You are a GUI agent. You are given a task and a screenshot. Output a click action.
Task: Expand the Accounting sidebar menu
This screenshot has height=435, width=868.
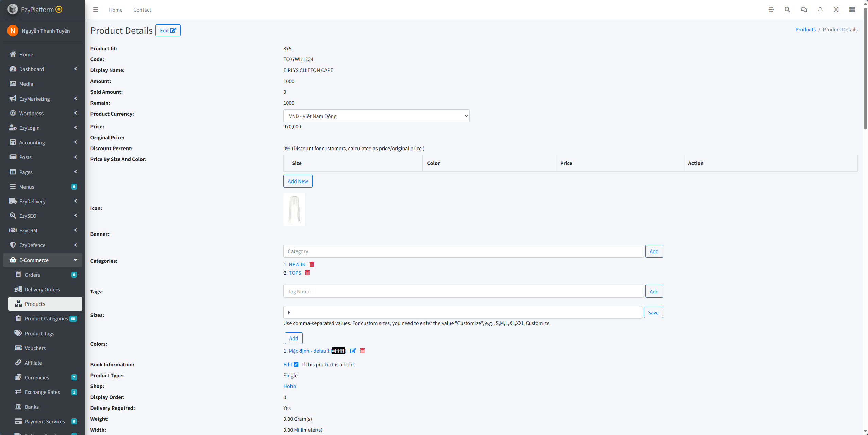pyautogui.click(x=43, y=142)
